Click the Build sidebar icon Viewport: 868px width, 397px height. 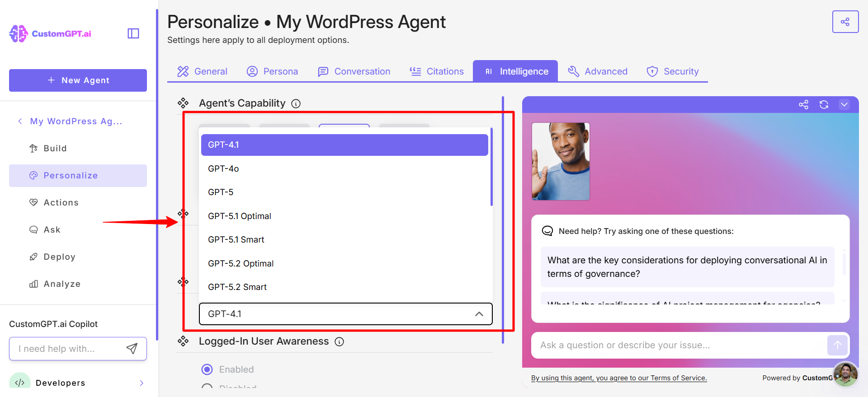(x=33, y=148)
